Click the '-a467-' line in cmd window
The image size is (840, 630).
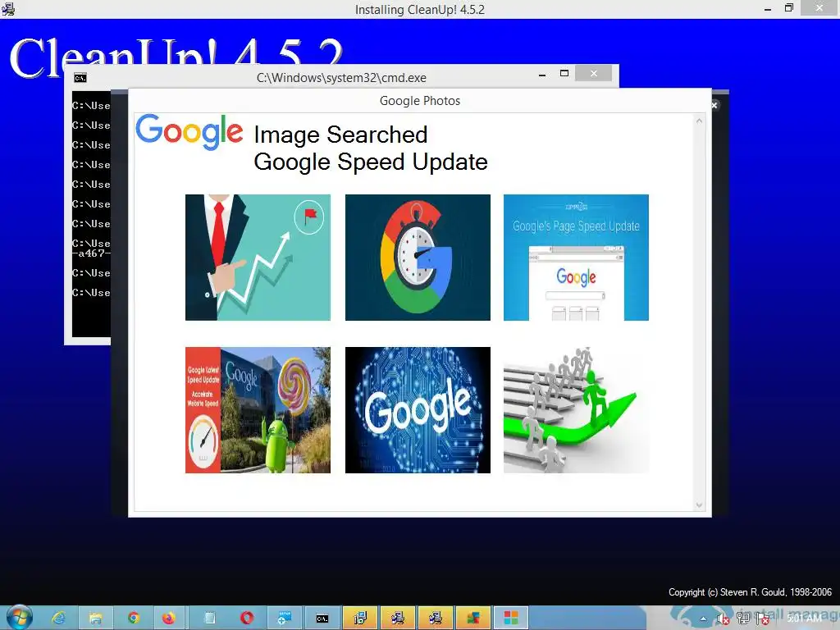92,253
